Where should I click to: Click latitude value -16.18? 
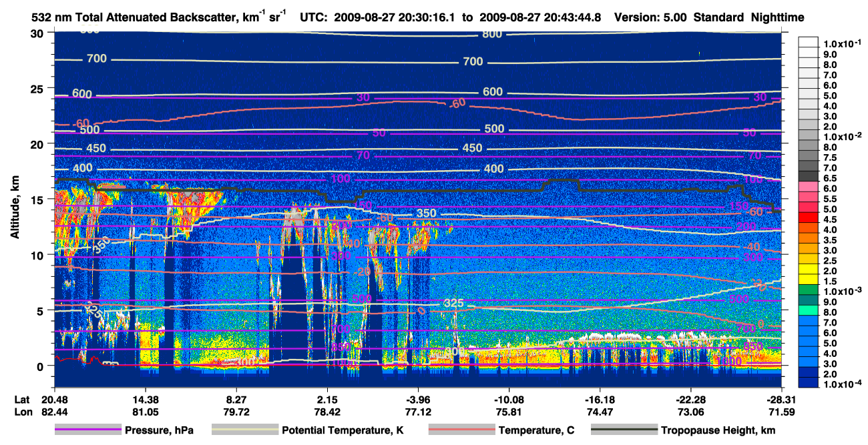[600, 400]
